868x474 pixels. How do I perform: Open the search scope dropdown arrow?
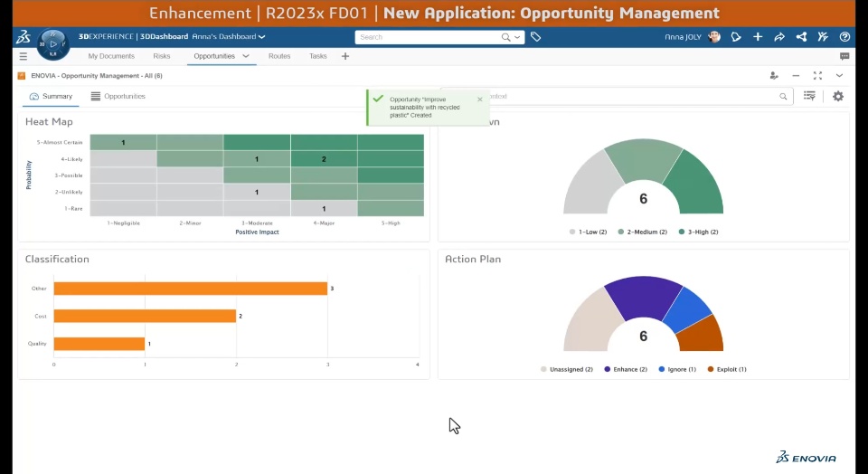517,37
